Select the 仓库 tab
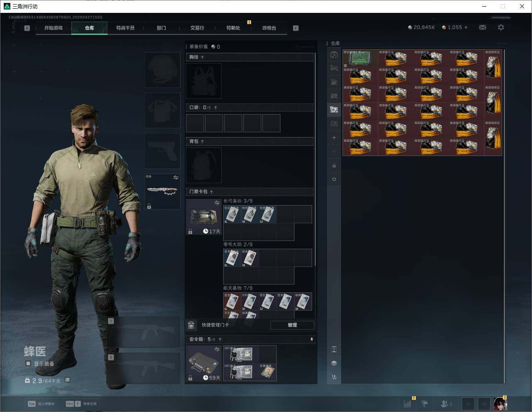Viewport: 532px width, 412px height. (x=89, y=28)
